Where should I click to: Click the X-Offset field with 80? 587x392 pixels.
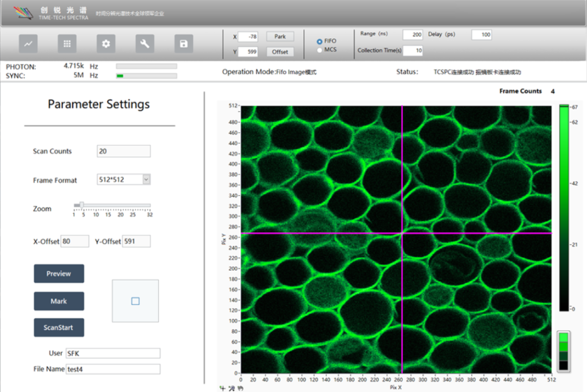point(75,241)
